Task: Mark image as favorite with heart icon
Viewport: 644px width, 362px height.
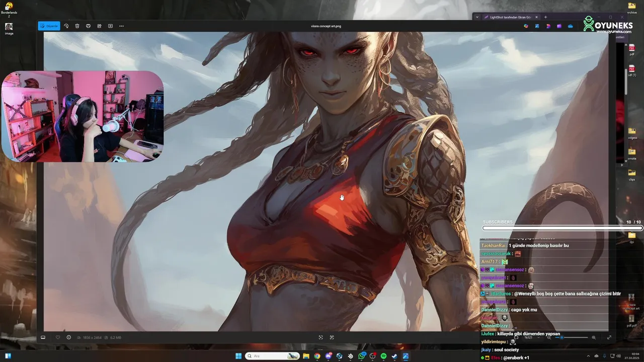Action: click(x=58, y=337)
